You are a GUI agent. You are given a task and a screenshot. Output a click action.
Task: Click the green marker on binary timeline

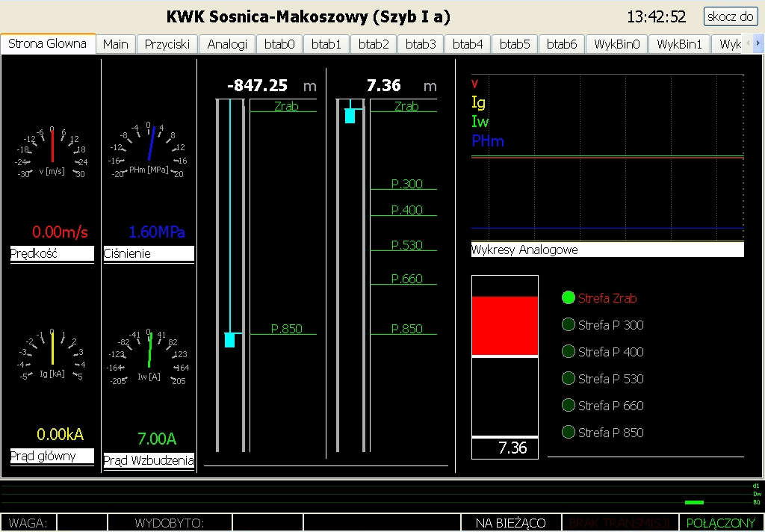pos(694,502)
